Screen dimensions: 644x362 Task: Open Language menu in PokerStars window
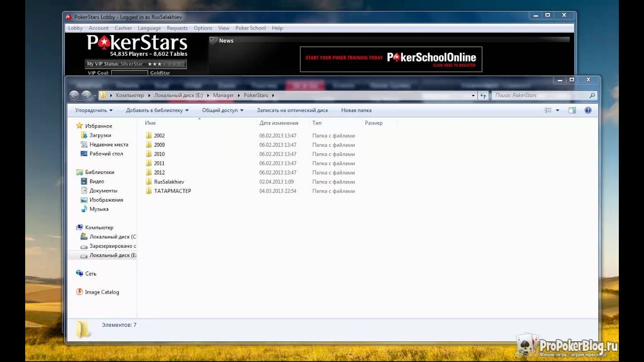[x=149, y=28]
